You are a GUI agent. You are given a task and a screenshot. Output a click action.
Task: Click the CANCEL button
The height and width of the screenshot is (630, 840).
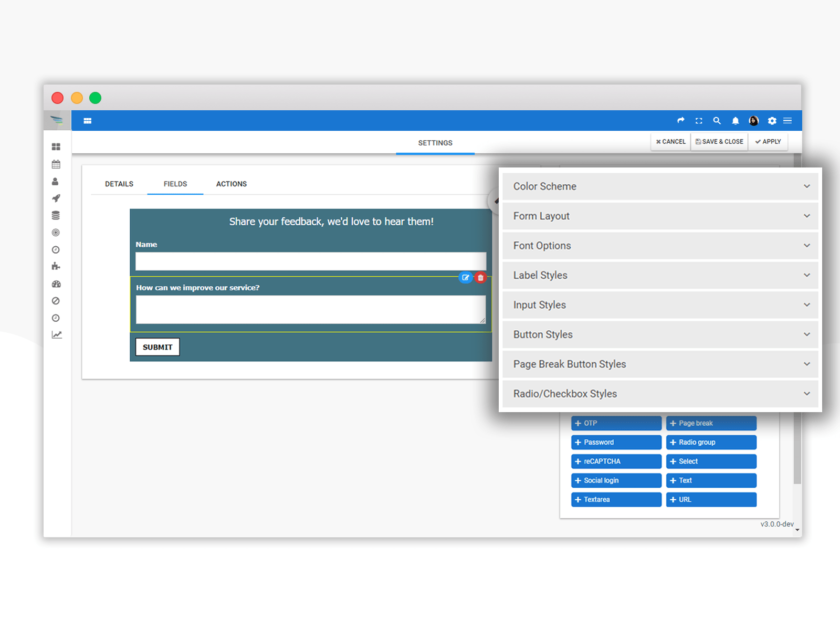[670, 142]
